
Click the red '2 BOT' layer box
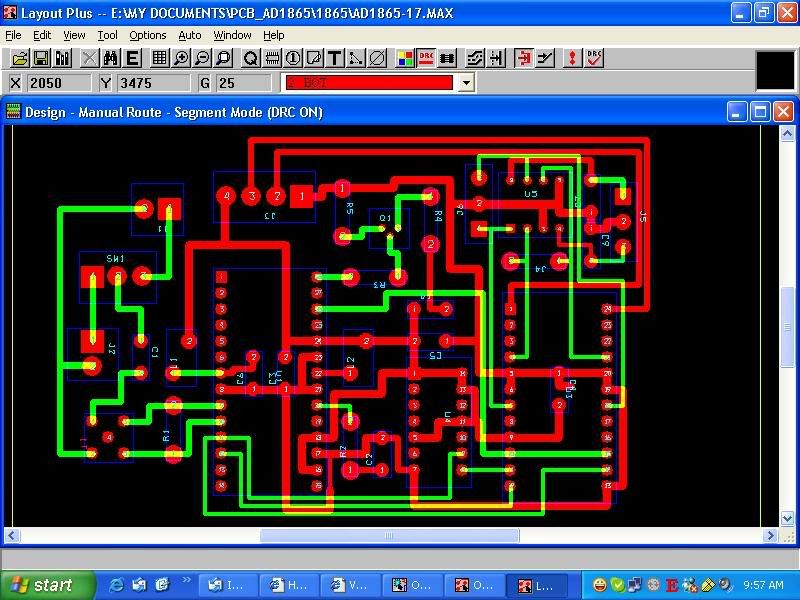coord(369,83)
